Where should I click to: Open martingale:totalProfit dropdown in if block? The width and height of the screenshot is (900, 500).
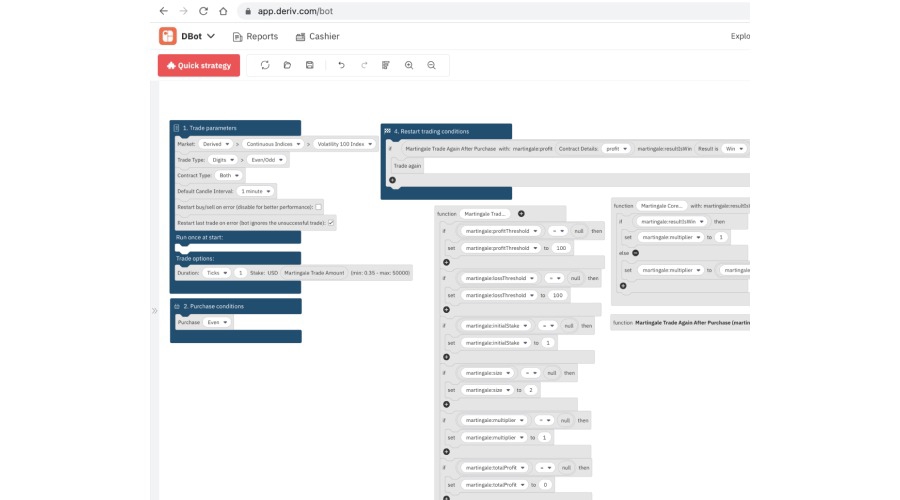495,468
